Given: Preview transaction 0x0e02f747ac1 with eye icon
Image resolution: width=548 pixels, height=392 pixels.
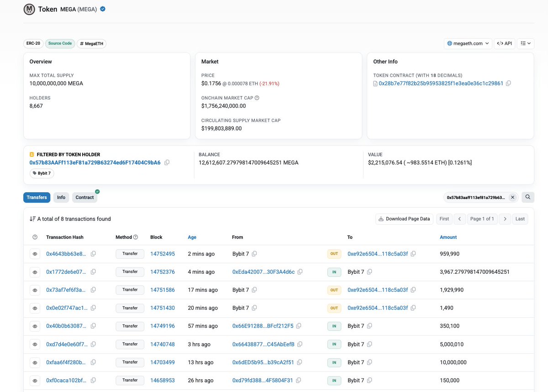Looking at the screenshot, I should [x=35, y=308].
